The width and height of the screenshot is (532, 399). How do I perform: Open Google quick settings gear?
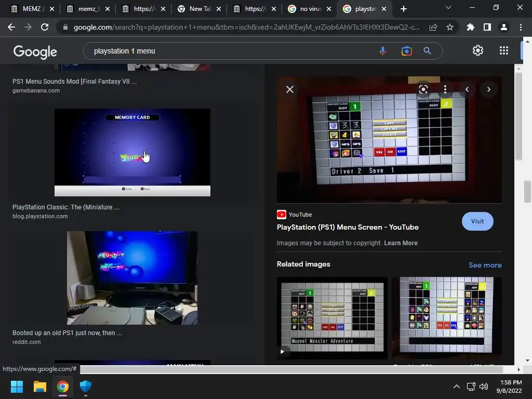click(478, 50)
